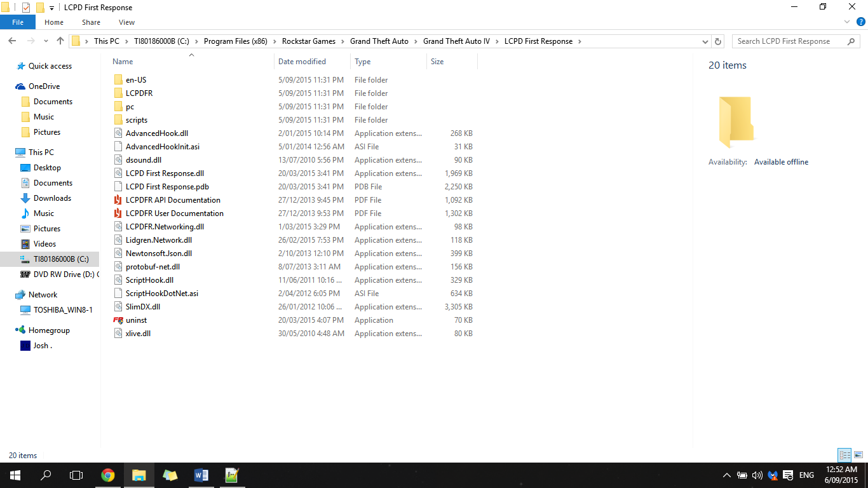
Task: Open TOSHIBA_WIN8-1 under Network
Action: point(63,310)
